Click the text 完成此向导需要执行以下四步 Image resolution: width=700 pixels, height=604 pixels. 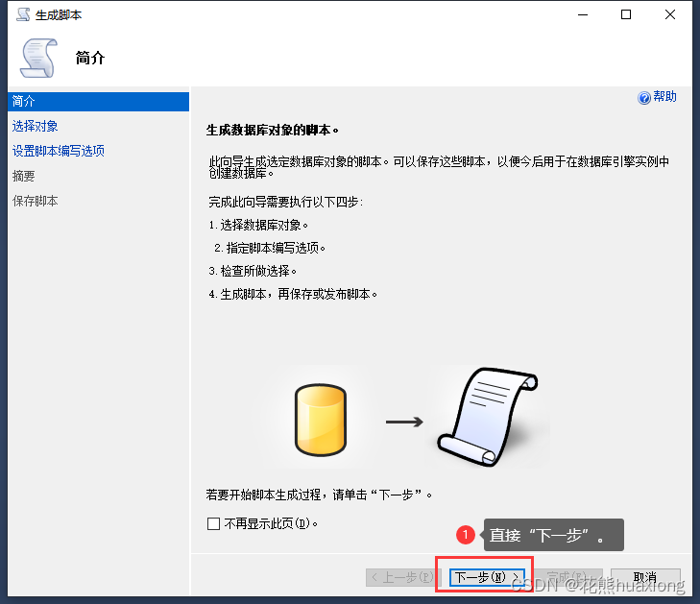pos(286,203)
